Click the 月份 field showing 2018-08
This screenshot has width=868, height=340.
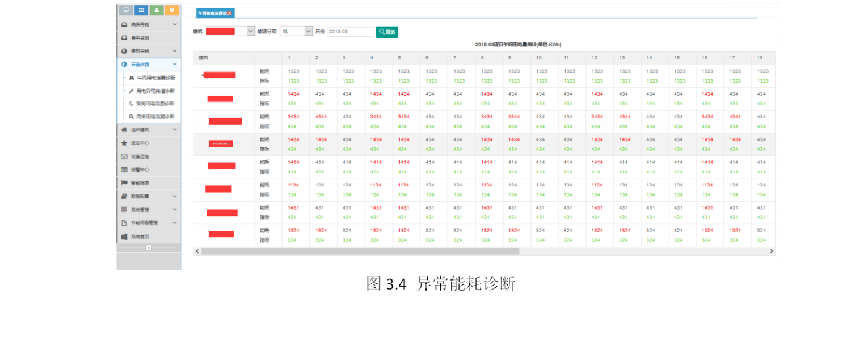(351, 32)
